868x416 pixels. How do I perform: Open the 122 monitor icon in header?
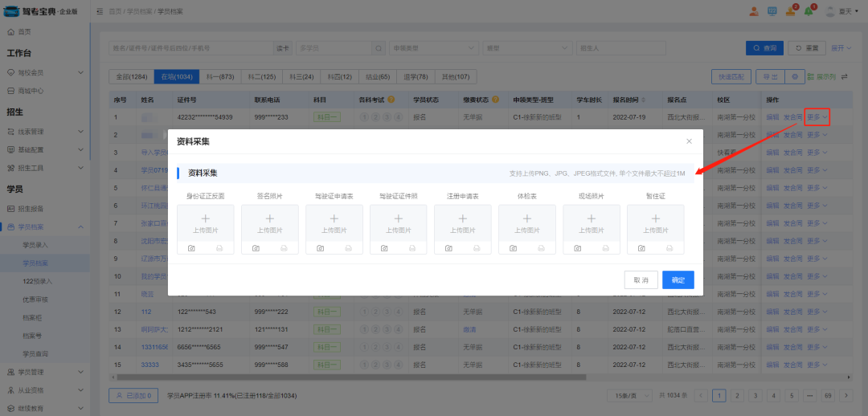click(x=772, y=11)
